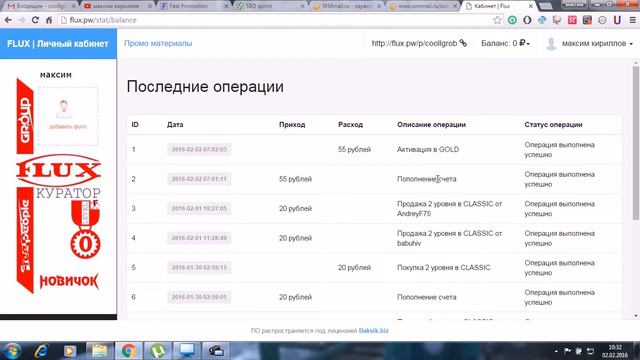The height and width of the screenshot is (360, 640).
Task: Open Windows Media Player from taskbar
Action: pos(70,351)
